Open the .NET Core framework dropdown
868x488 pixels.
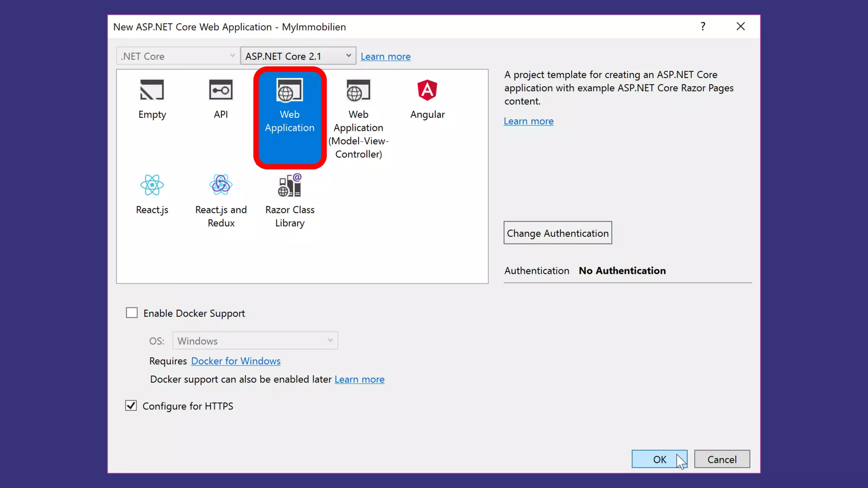[x=177, y=56]
